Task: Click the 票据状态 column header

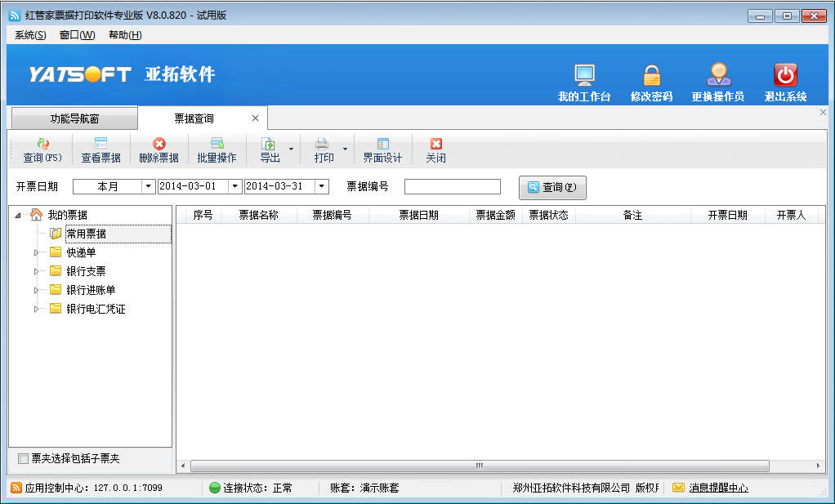Action: (x=549, y=215)
